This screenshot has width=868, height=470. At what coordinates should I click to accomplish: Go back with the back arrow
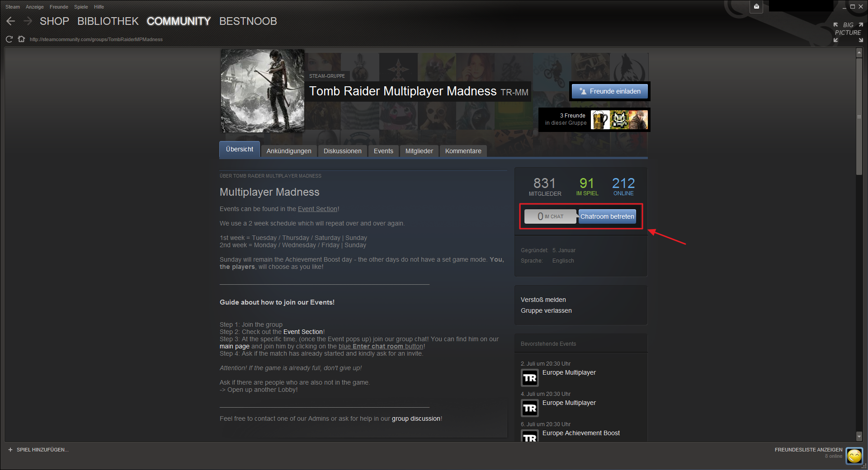tap(11, 21)
